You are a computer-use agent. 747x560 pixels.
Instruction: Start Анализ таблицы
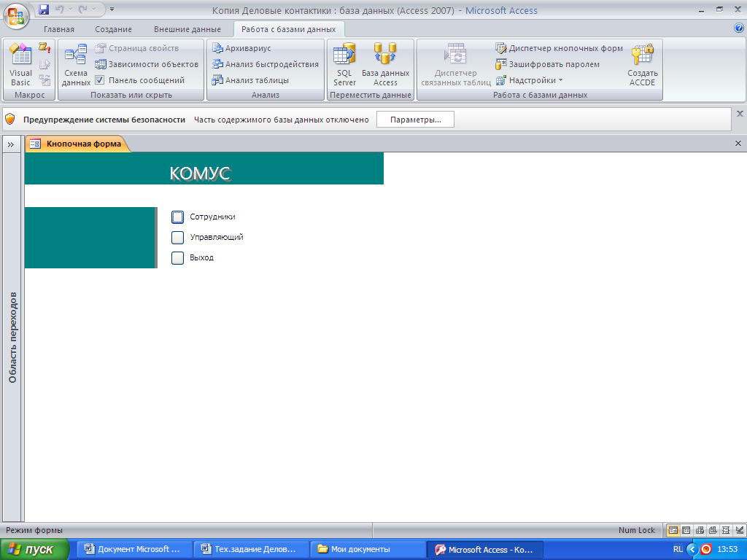click(251, 80)
